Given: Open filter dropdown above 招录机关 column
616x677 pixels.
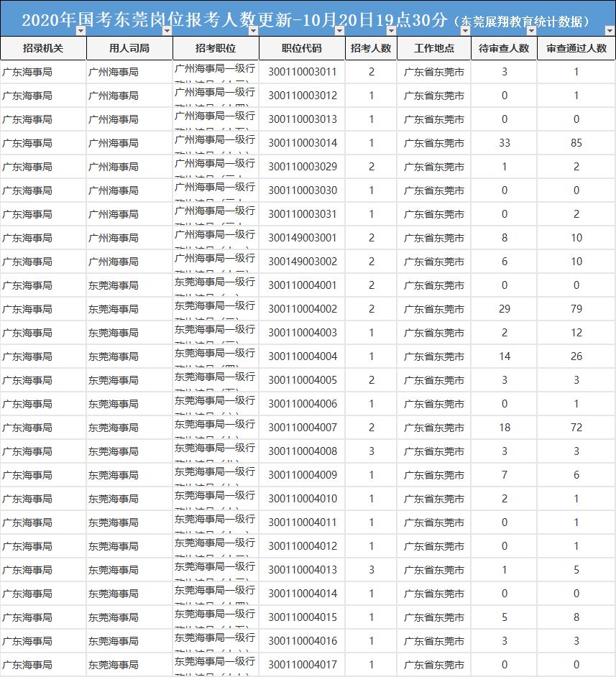Looking at the screenshot, I should click(x=81, y=31).
